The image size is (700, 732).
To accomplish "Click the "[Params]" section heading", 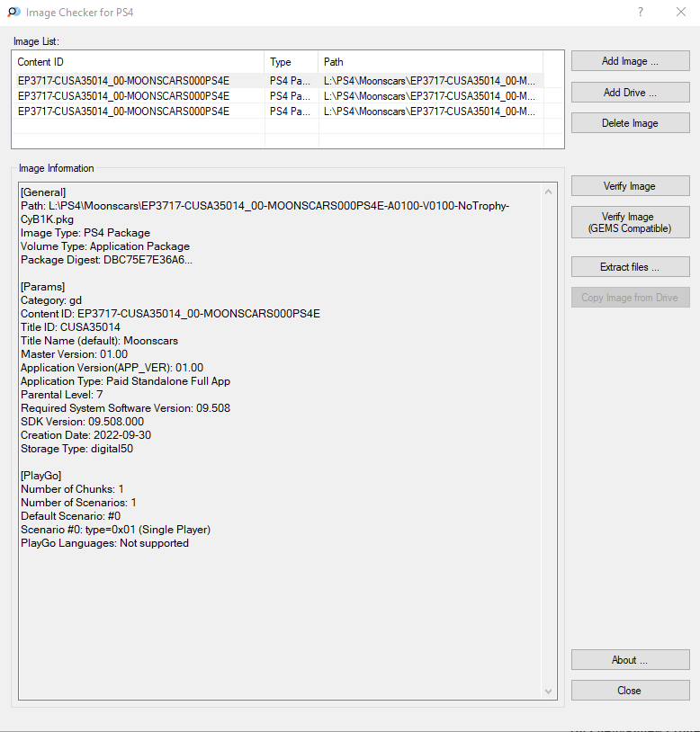I will (43, 287).
